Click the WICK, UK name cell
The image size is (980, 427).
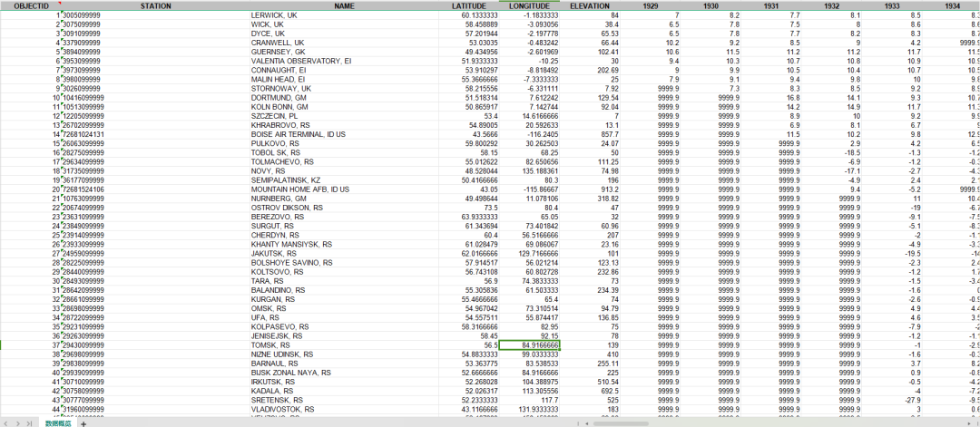344,24
